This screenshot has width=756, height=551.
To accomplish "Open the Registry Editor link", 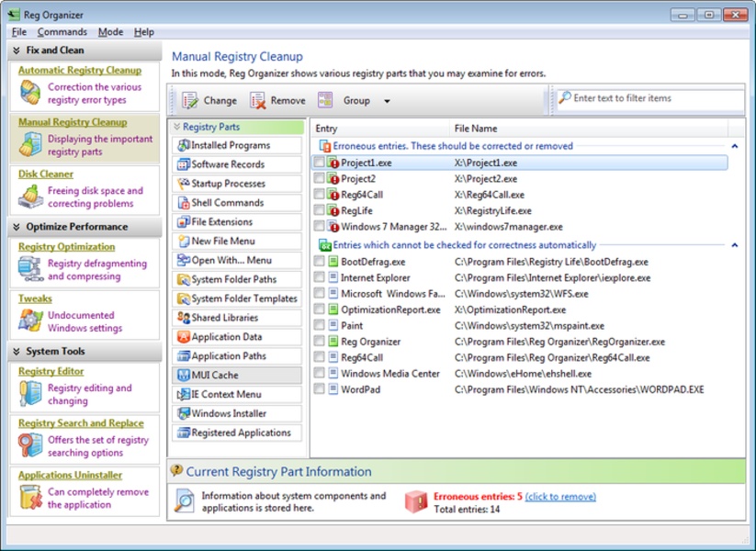I will [51, 371].
